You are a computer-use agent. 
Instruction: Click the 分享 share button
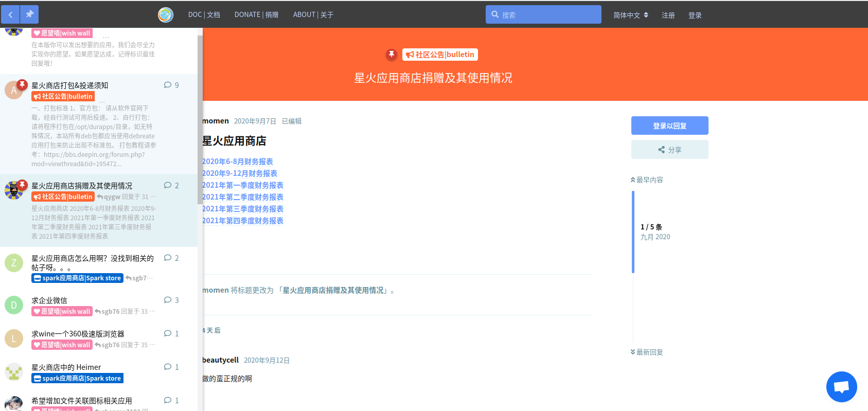coord(670,150)
